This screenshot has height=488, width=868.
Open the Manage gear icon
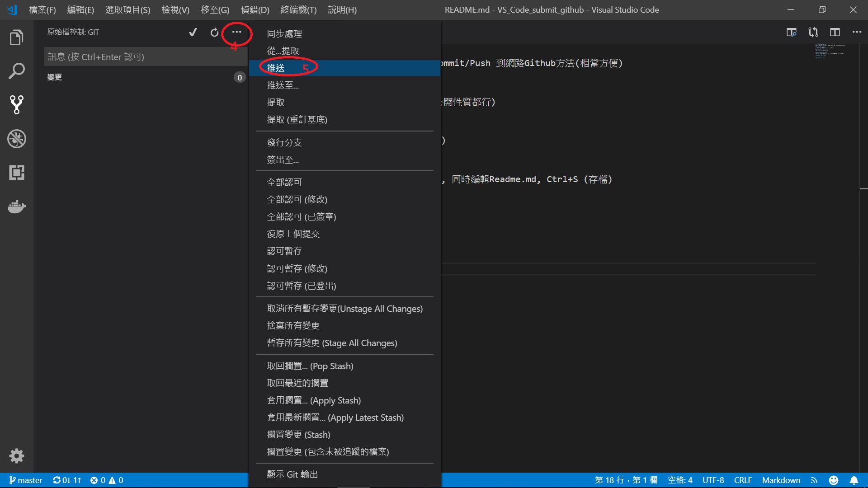pyautogui.click(x=17, y=455)
